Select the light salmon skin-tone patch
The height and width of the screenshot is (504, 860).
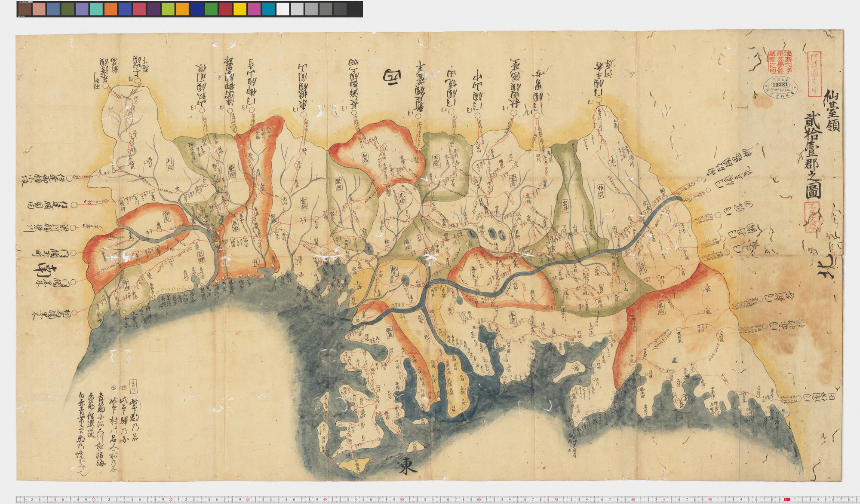[x=39, y=9]
